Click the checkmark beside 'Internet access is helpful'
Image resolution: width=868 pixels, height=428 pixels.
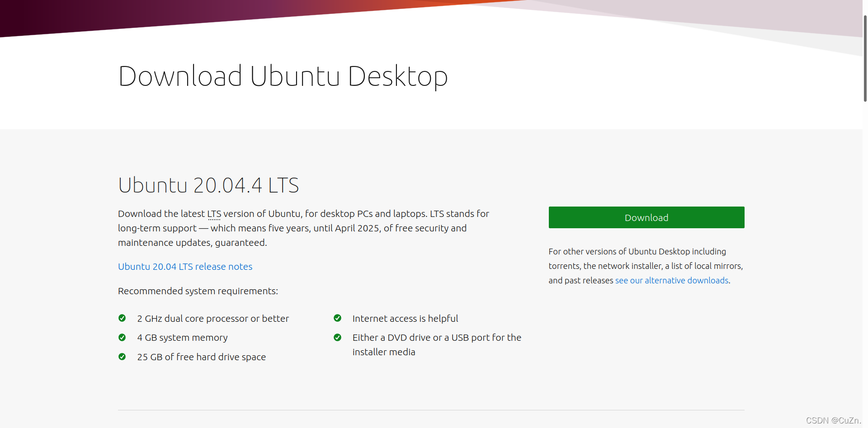coord(337,318)
